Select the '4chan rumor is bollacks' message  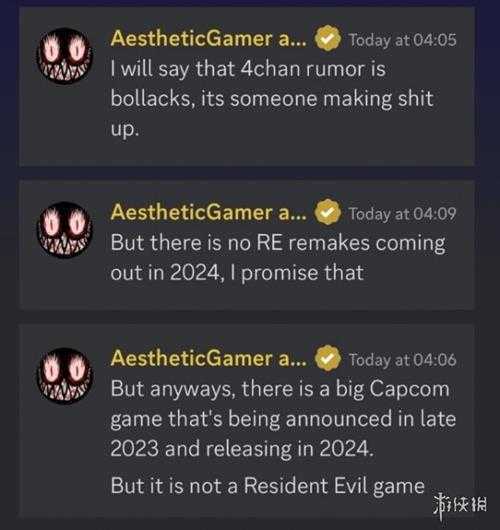(272, 99)
